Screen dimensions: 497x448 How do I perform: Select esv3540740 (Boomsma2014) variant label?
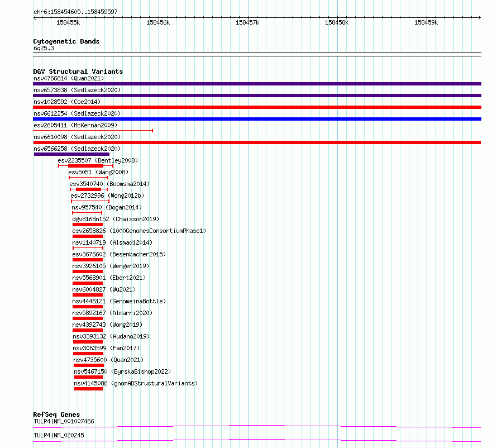[109, 184]
